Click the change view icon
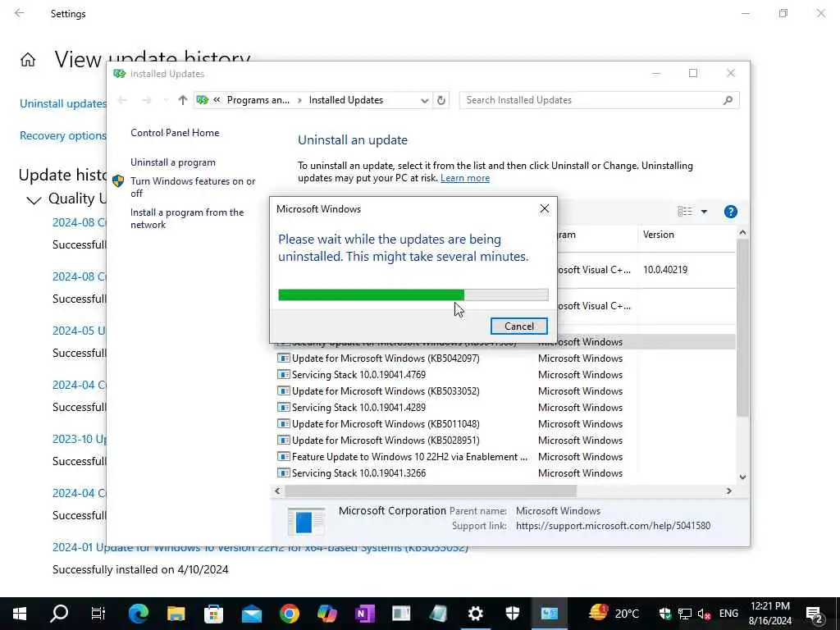This screenshot has height=630, width=840. [x=685, y=211]
